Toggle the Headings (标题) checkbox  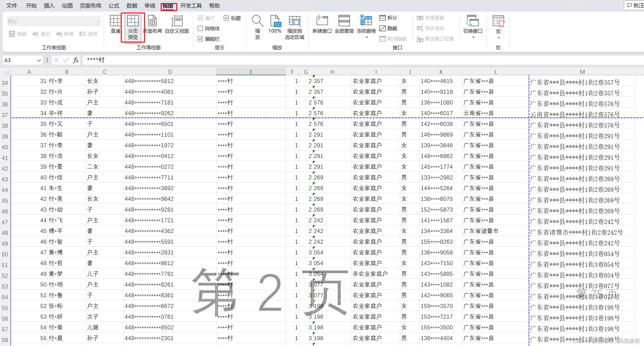tap(226, 18)
